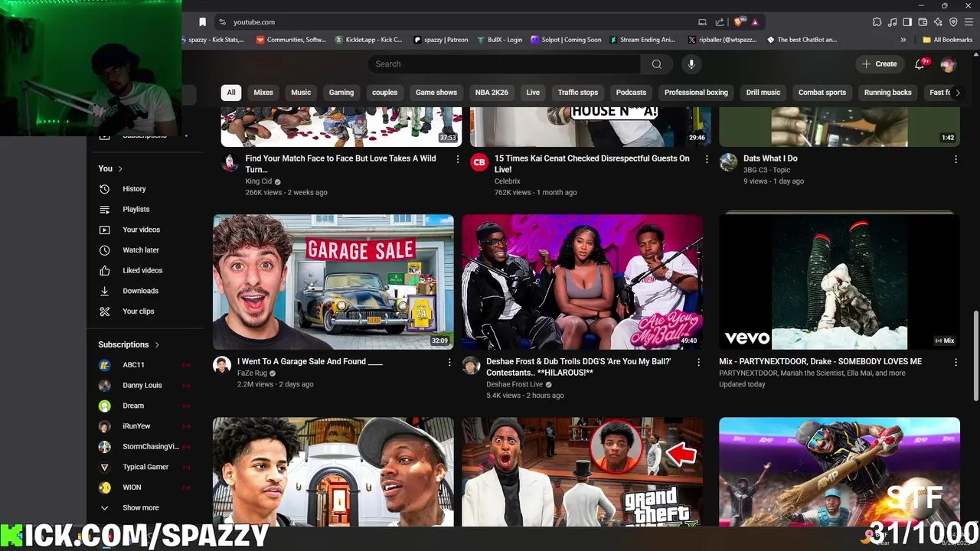Click the YouTube search magnifier button
Viewport: 980px width, 551px height.
click(x=656, y=64)
